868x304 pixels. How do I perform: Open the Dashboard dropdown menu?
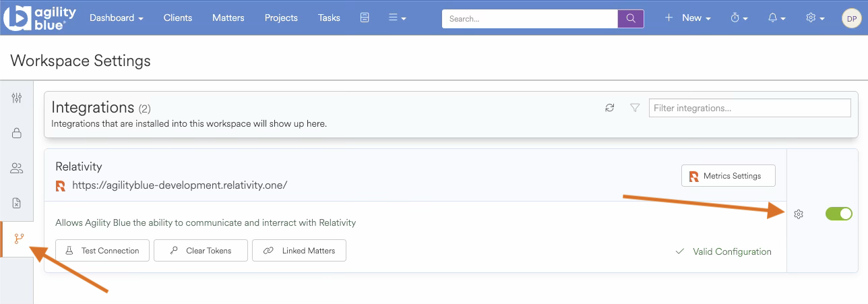coord(117,18)
